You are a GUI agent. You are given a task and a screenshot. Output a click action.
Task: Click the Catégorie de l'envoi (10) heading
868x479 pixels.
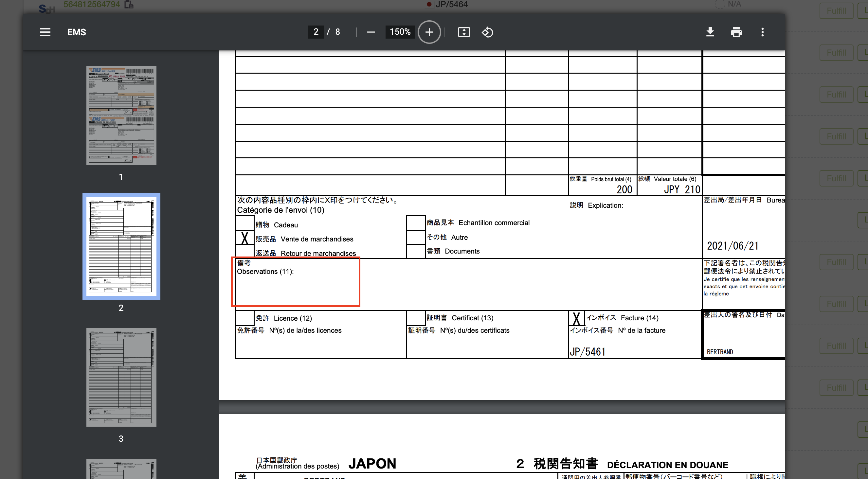pos(280,210)
